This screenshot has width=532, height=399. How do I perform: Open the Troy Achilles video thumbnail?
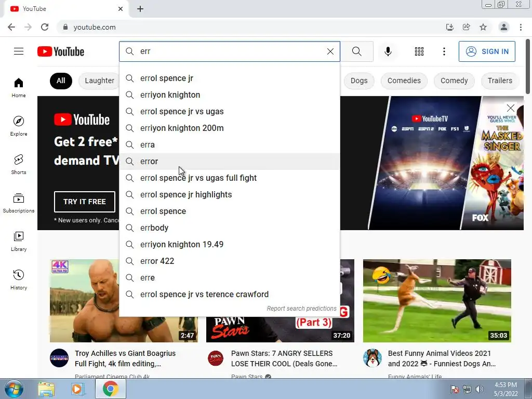tap(124, 301)
